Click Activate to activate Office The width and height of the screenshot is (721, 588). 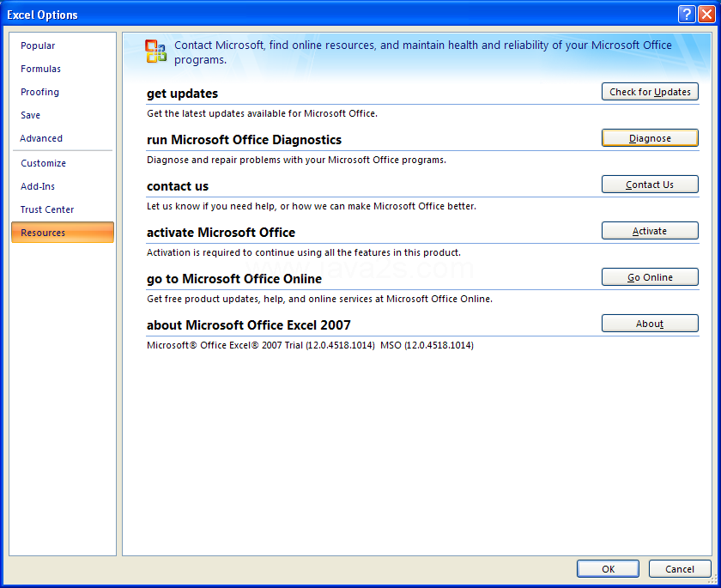[650, 231]
